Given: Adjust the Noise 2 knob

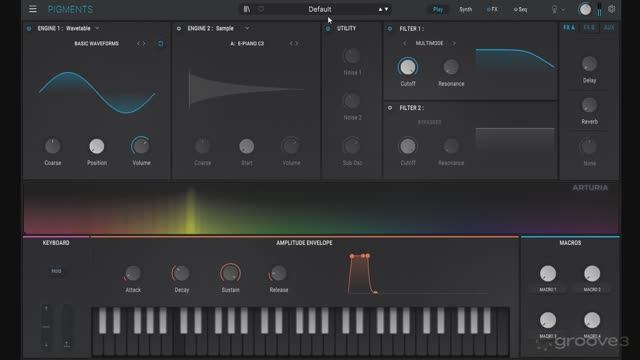Looking at the screenshot, I should coord(352,101).
